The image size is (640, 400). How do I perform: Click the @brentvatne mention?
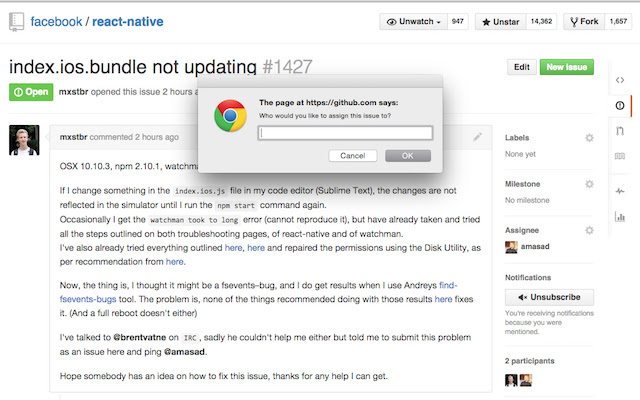point(140,338)
